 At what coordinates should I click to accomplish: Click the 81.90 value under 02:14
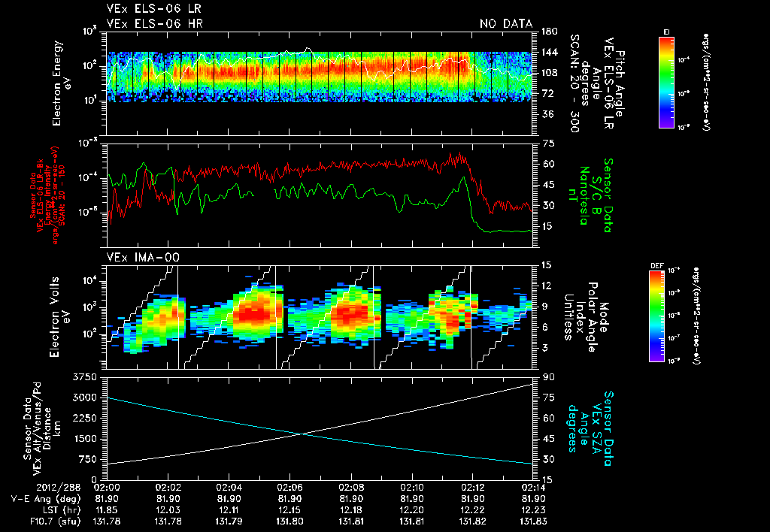(x=533, y=499)
